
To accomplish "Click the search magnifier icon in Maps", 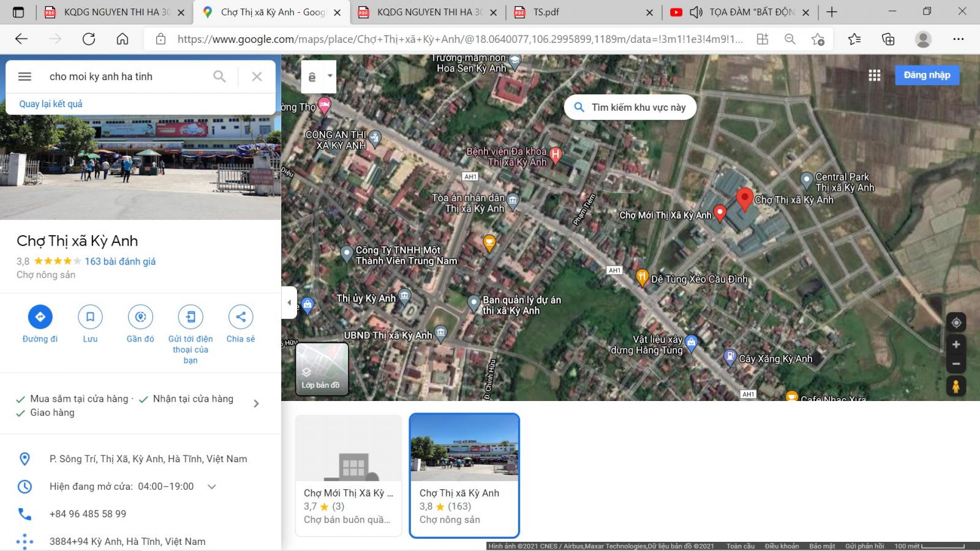I will click(x=219, y=77).
